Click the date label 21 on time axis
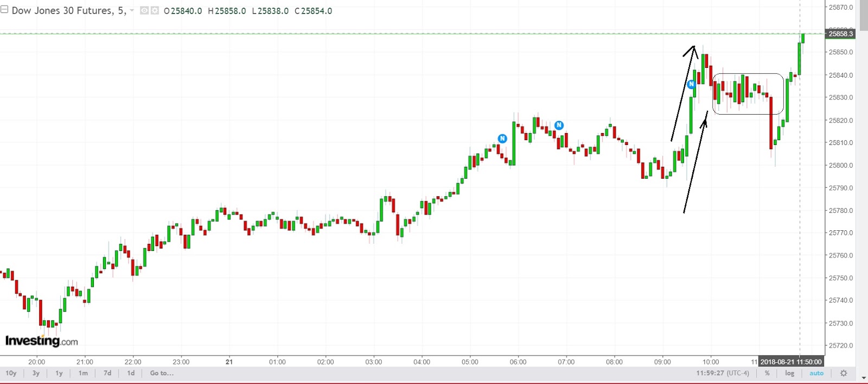Screen dimensions: 868x384 (x=229, y=362)
